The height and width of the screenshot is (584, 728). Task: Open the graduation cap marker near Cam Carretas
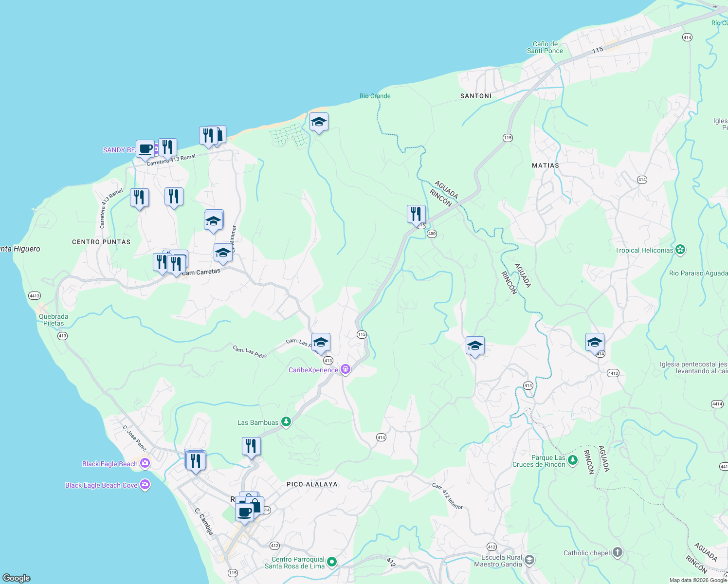pos(223,253)
